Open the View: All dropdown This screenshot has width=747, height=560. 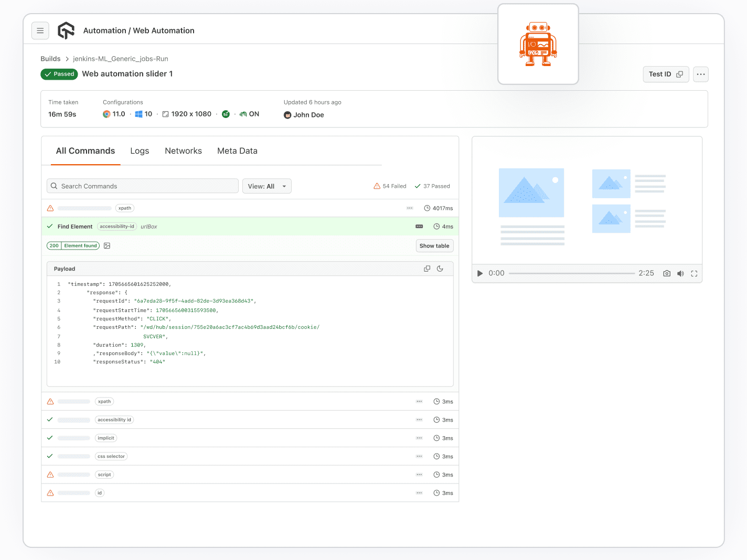(266, 186)
